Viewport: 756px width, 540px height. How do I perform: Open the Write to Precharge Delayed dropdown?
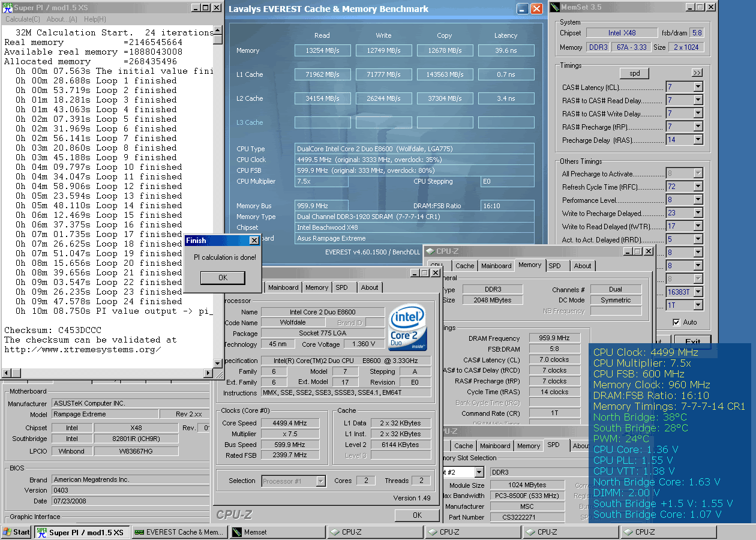pos(698,214)
